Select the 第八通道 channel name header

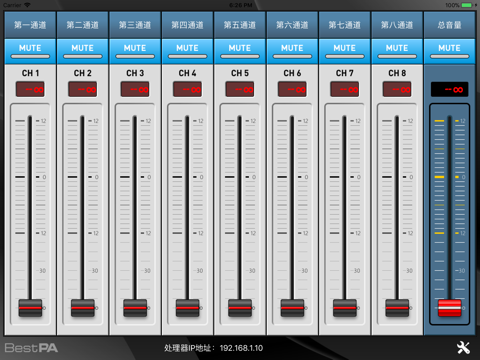pos(397,25)
